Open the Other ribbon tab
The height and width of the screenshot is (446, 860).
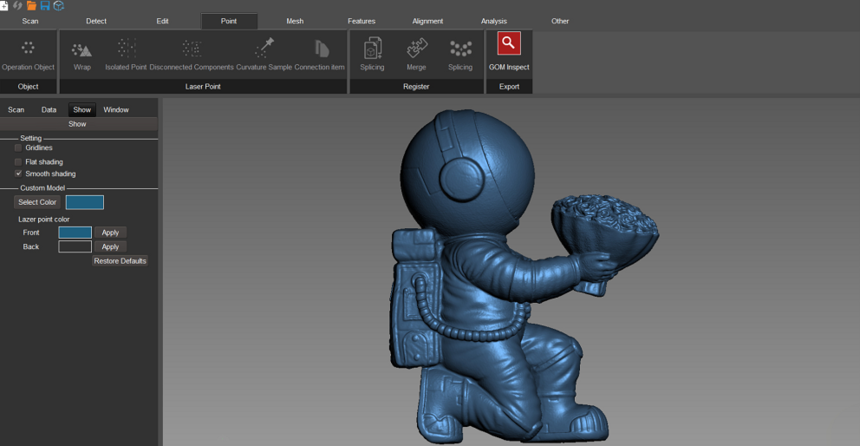(560, 21)
